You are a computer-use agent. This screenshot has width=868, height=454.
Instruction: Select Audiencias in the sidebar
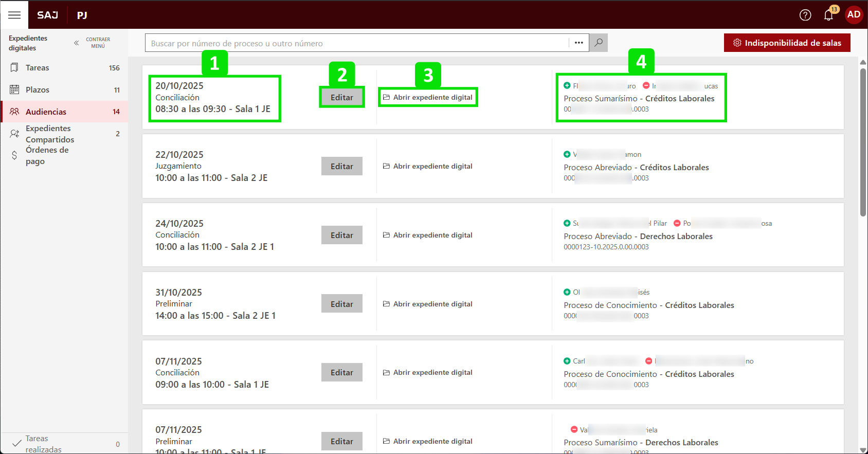46,112
